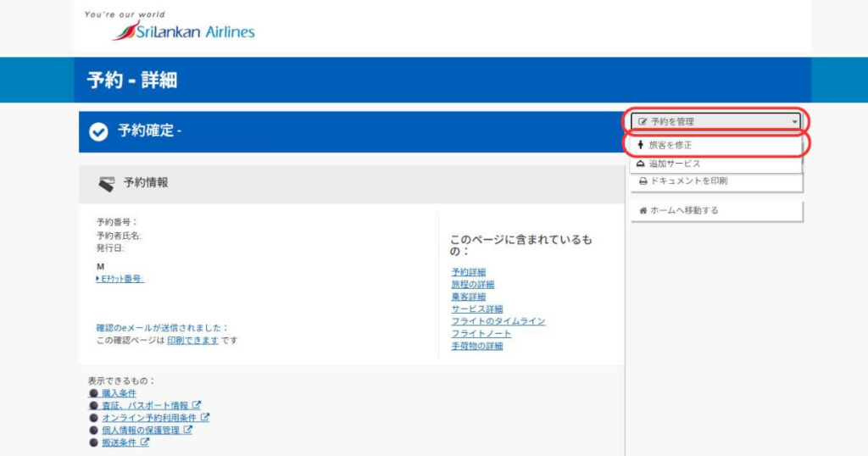Click the 確認のeメールが送信されました text
868x456 pixels.
(162, 328)
